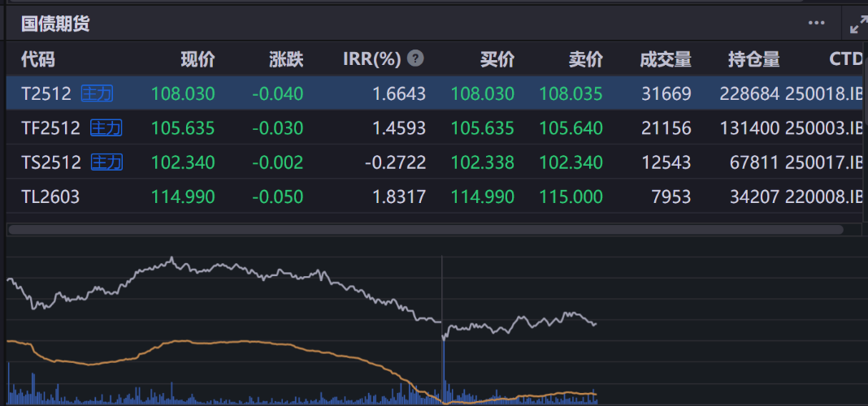Select the TF2512 contract row
This screenshot has height=406, width=868.
tap(435, 127)
